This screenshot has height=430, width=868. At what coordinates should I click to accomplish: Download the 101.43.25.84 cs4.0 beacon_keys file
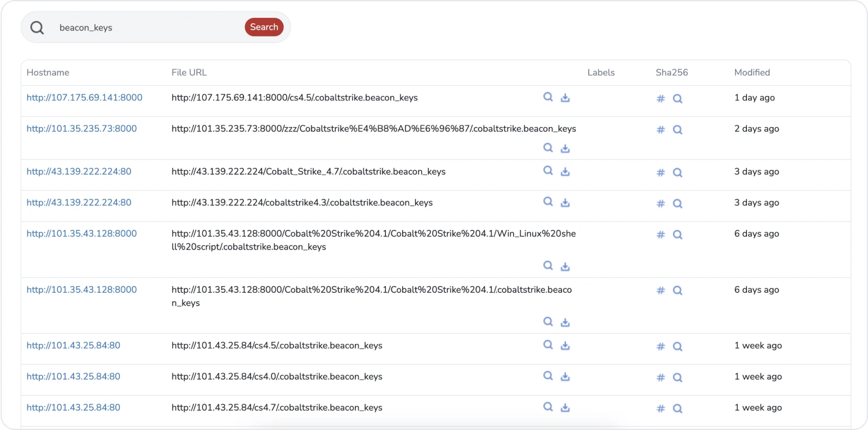(x=565, y=377)
